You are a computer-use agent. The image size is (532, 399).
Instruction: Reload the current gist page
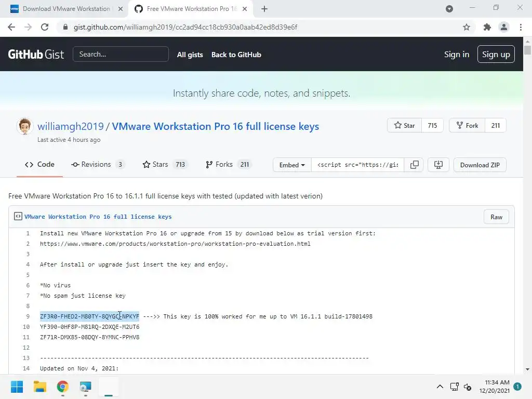pos(45,27)
